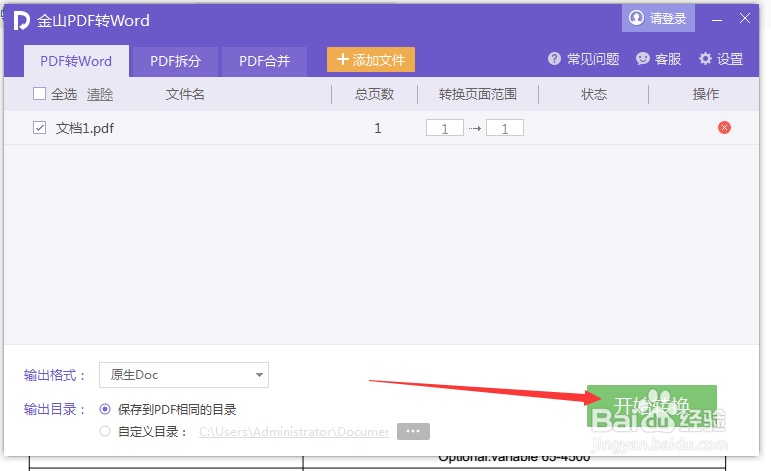Uncheck the 文档1.pdf checkbox
Screen dimensions: 771x471
coord(39,128)
